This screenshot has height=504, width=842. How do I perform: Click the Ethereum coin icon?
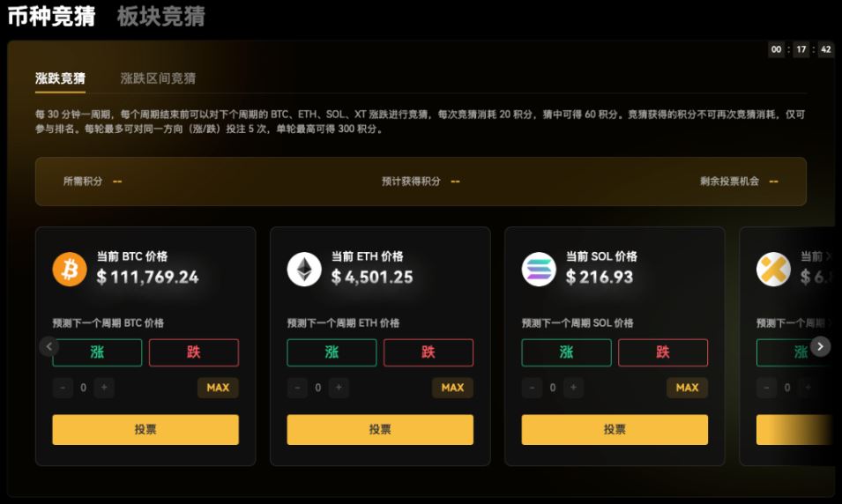click(x=304, y=270)
